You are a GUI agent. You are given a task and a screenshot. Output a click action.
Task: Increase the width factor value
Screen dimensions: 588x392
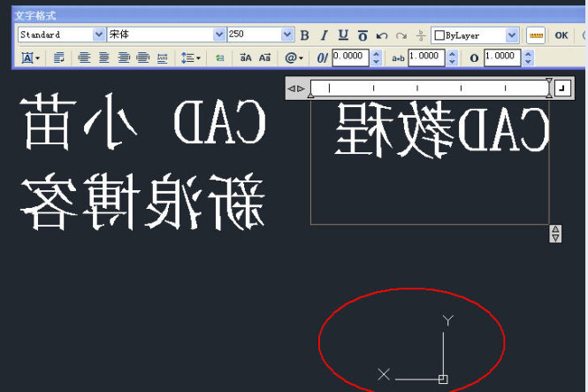click(528, 54)
